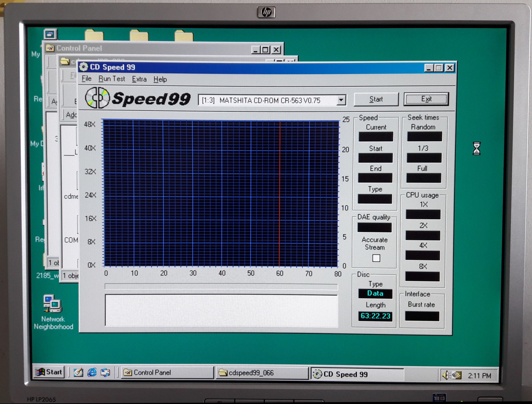The height and width of the screenshot is (404, 532).
Task: Minimize the Control Panel window
Action: (x=256, y=50)
